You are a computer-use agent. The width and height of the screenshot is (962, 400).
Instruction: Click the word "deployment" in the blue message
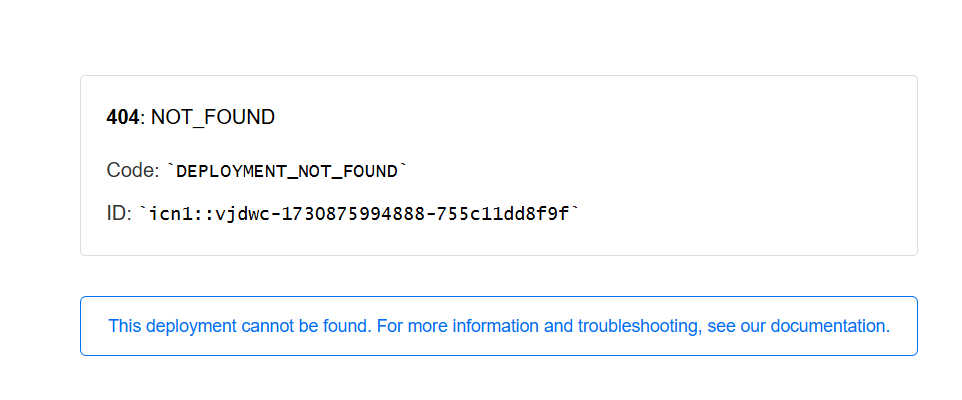pyautogui.click(x=190, y=326)
